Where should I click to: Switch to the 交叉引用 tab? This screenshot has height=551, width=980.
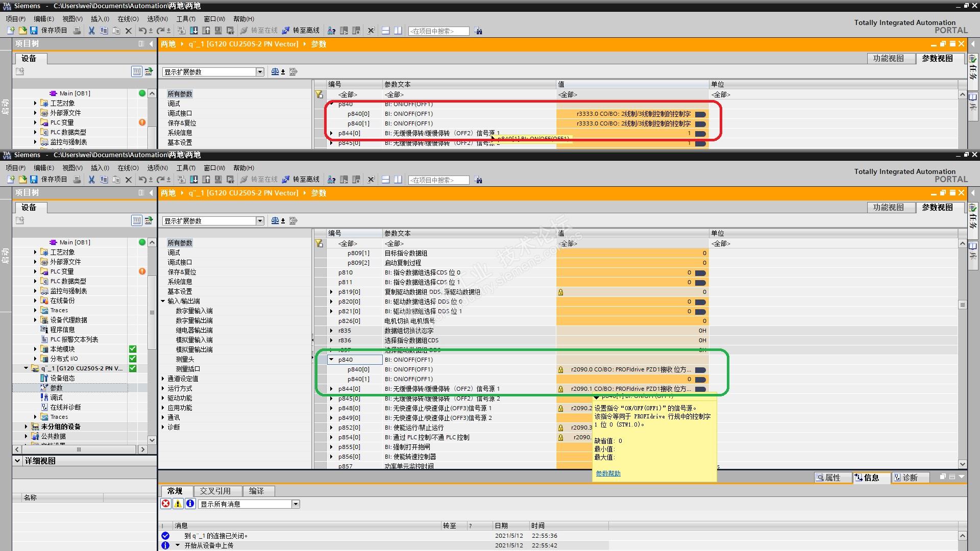click(x=215, y=491)
